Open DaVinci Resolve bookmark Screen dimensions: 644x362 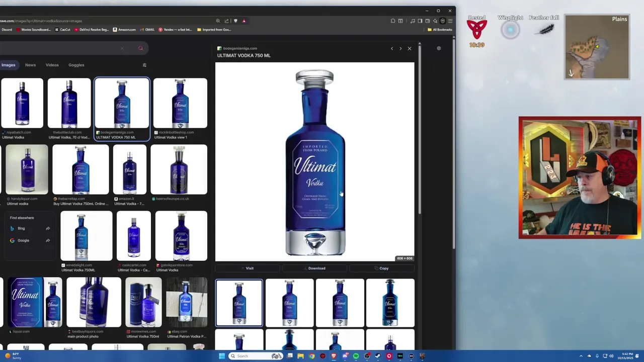pos(93,30)
